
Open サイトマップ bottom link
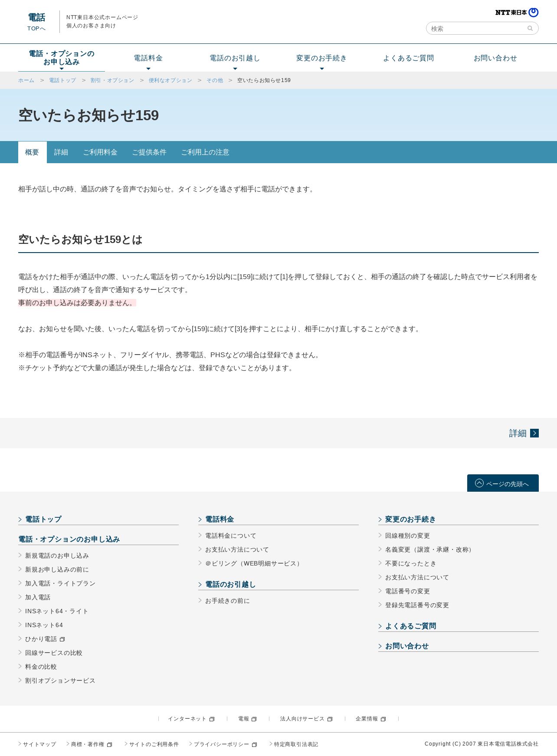39,744
